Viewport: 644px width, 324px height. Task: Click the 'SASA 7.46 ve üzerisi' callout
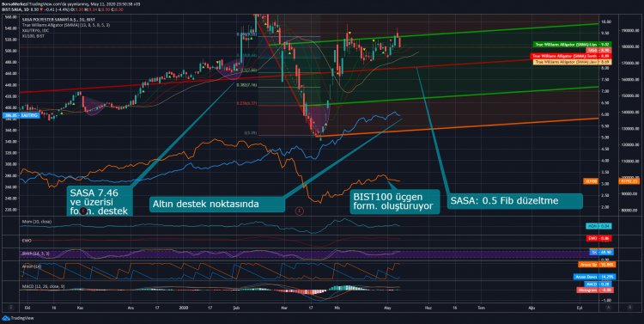point(99,201)
